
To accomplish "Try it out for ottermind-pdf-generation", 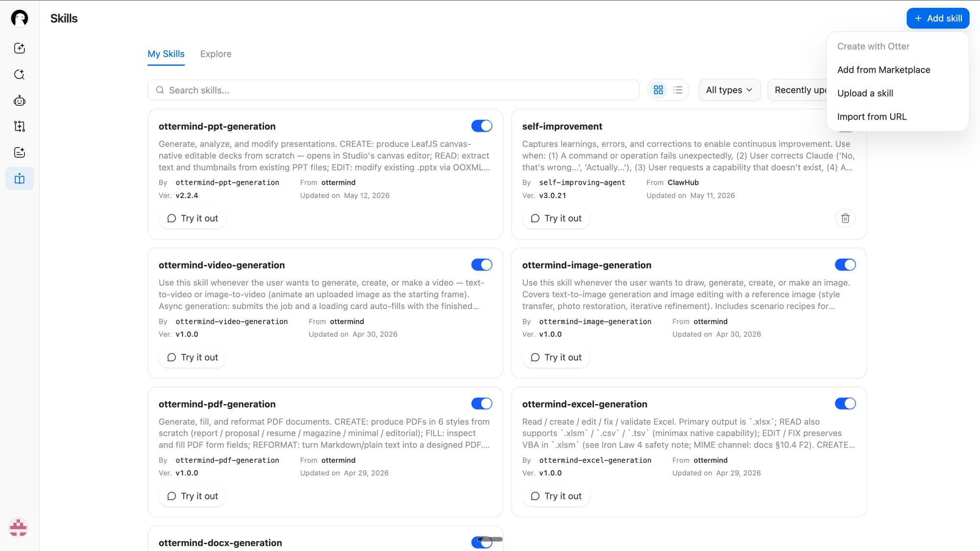I will point(193,496).
